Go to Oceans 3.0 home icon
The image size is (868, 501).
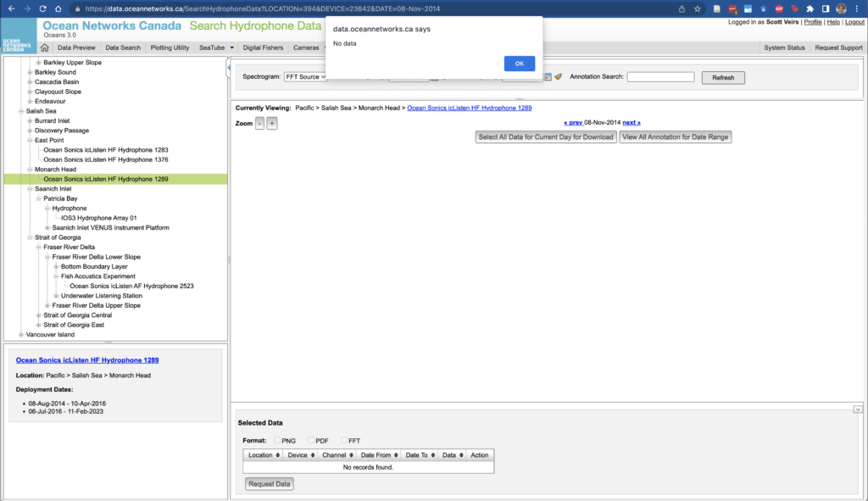pyautogui.click(x=45, y=47)
